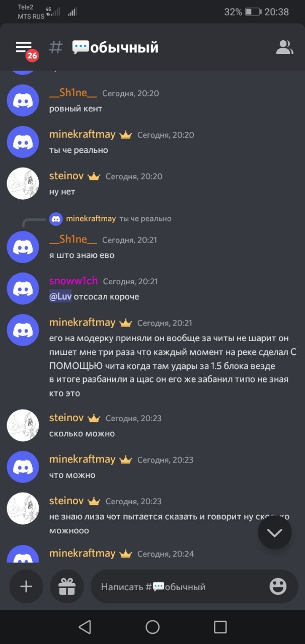Open the gift Nitro icon
This screenshot has width=305, height=644.
pos(67,586)
